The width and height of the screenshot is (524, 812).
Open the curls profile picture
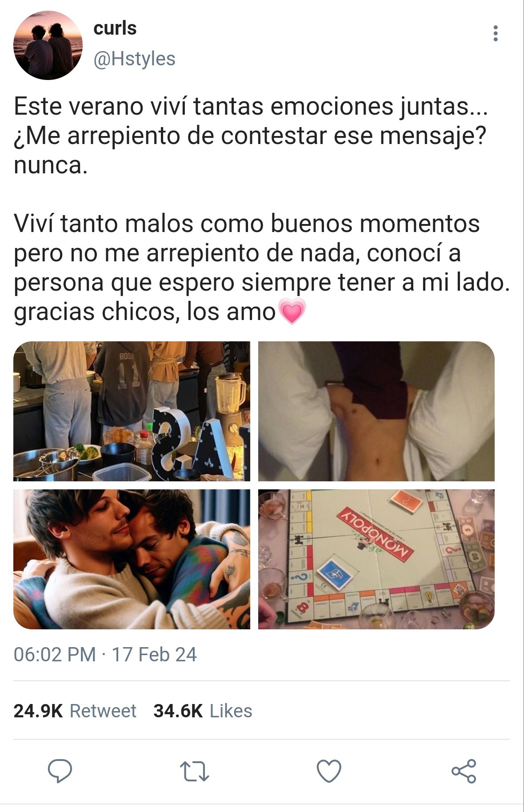(x=48, y=45)
